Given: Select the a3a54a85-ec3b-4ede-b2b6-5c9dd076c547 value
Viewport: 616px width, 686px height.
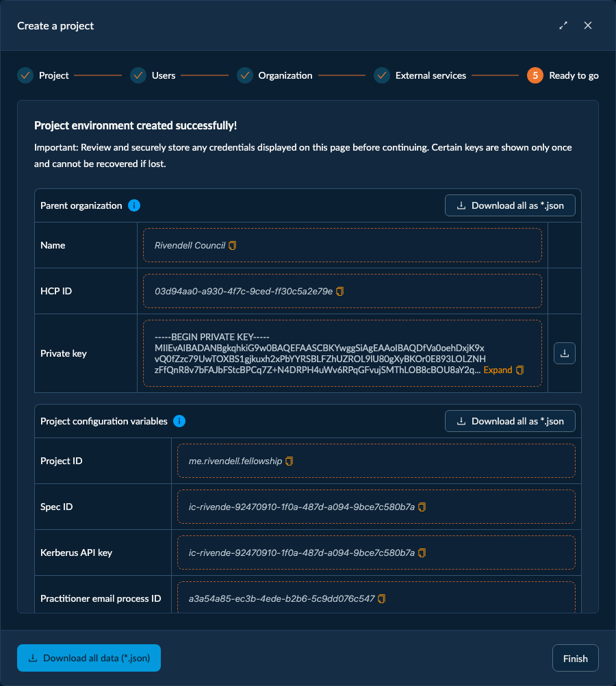Looking at the screenshot, I should 282,599.
